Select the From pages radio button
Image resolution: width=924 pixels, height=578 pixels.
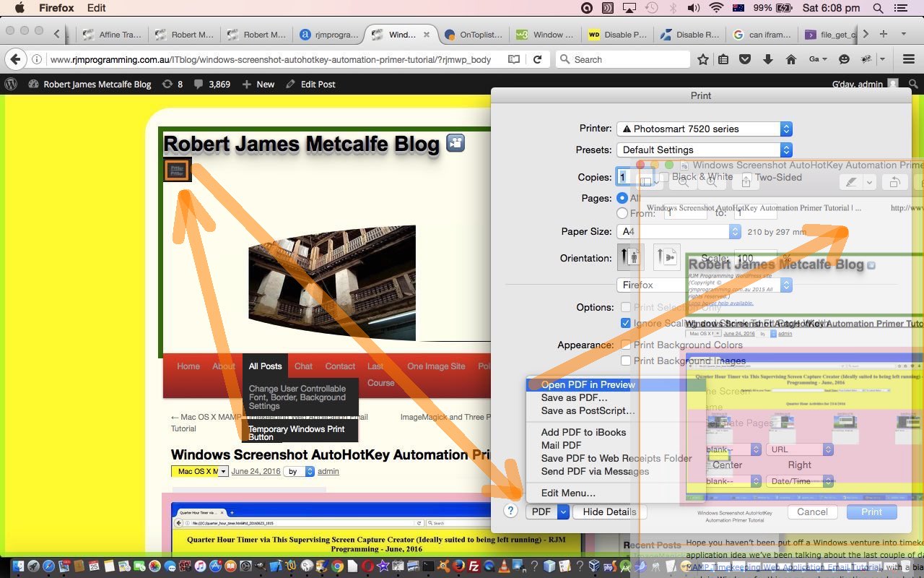point(622,213)
